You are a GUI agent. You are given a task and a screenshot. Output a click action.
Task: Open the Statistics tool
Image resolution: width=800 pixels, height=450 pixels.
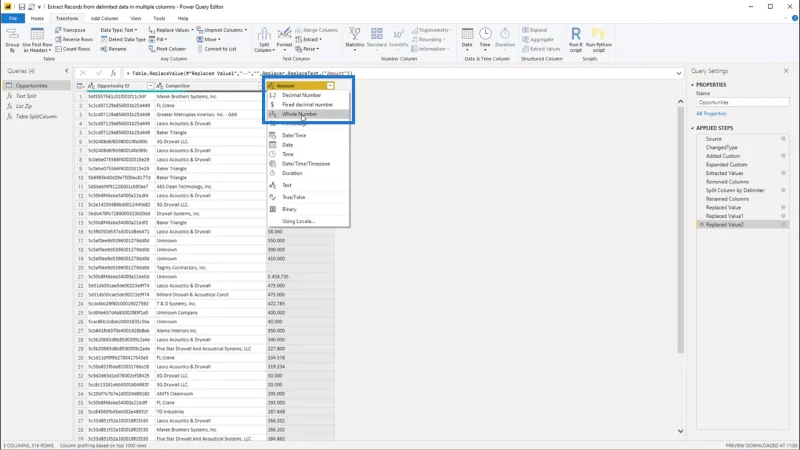tap(355, 38)
